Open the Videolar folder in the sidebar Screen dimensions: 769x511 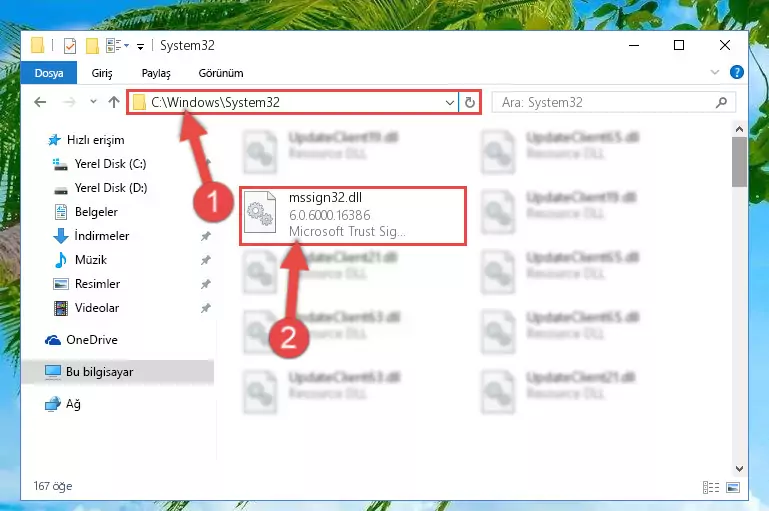[x=97, y=308]
